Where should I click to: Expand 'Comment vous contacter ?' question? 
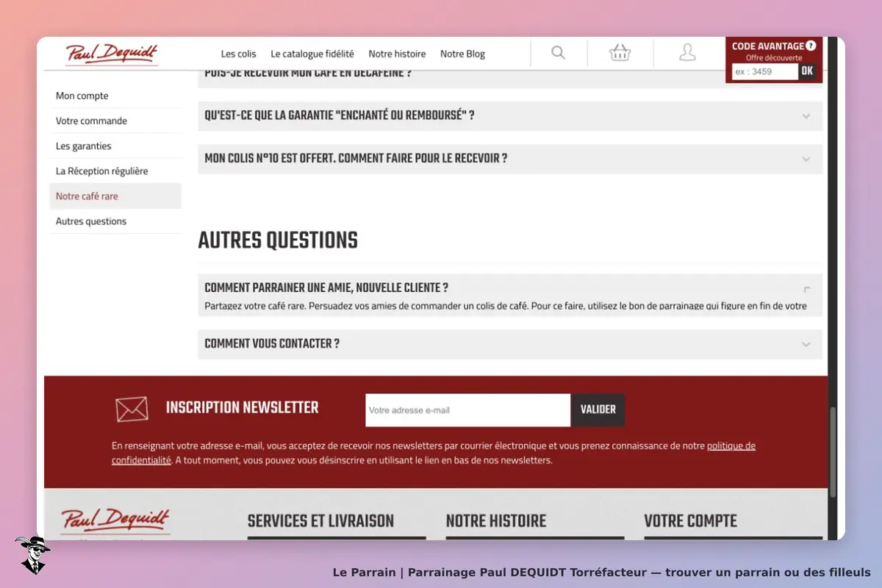[x=510, y=344]
